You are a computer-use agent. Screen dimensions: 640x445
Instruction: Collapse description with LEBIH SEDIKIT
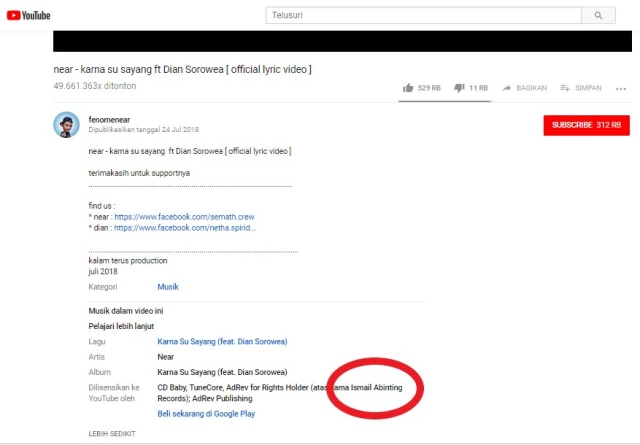tap(112, 434)
